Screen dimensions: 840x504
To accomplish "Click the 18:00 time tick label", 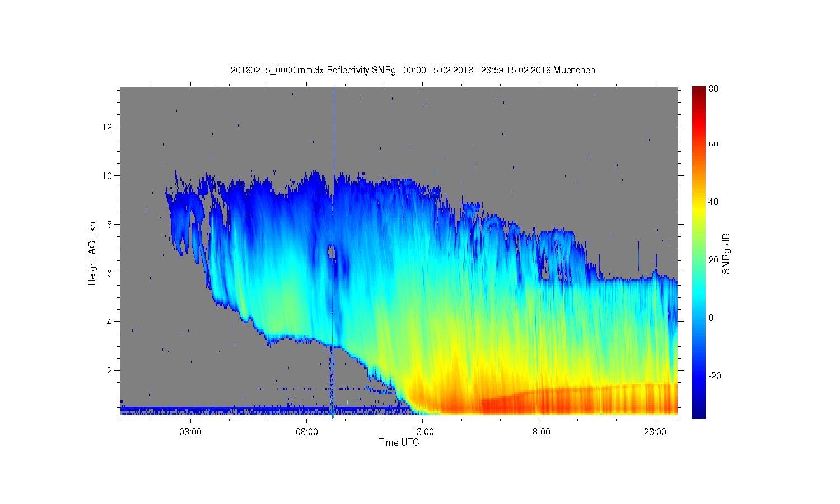I will pos(539,432).
